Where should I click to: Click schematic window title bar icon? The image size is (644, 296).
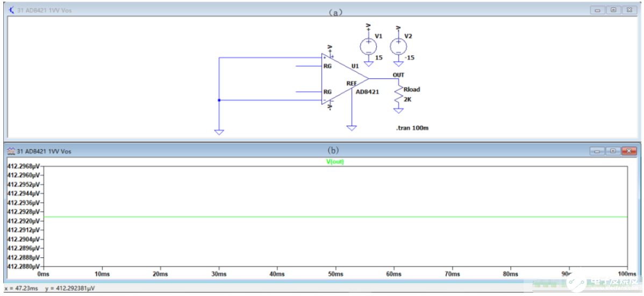click(x=11, y=10)
